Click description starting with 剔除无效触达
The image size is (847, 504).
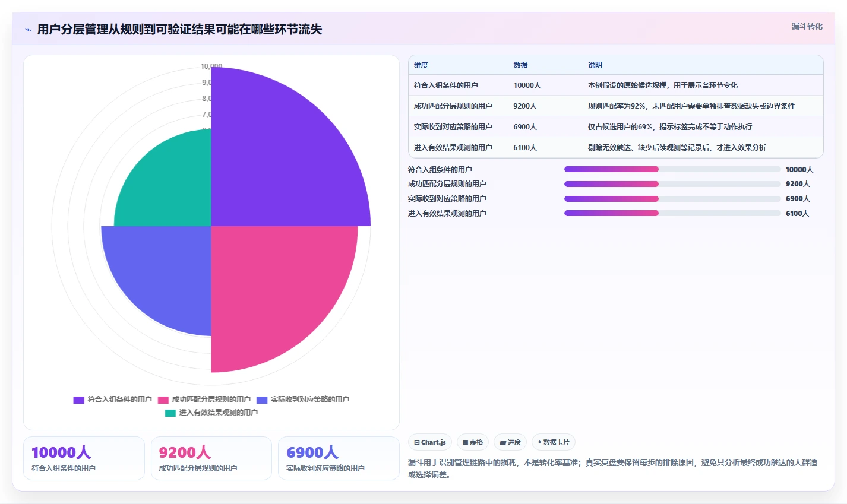tap(677, 148)
